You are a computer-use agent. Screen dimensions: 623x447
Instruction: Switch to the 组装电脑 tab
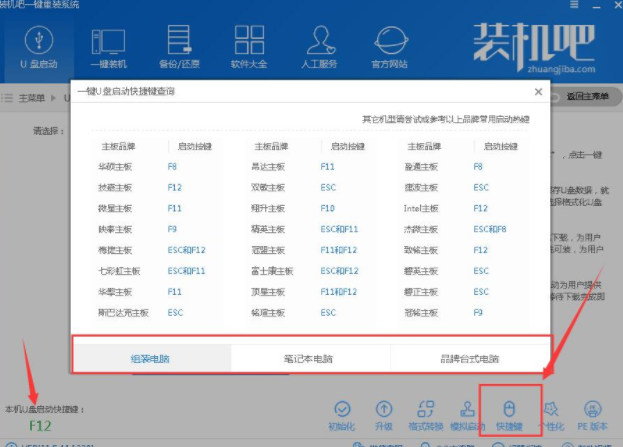click(151, 358)
